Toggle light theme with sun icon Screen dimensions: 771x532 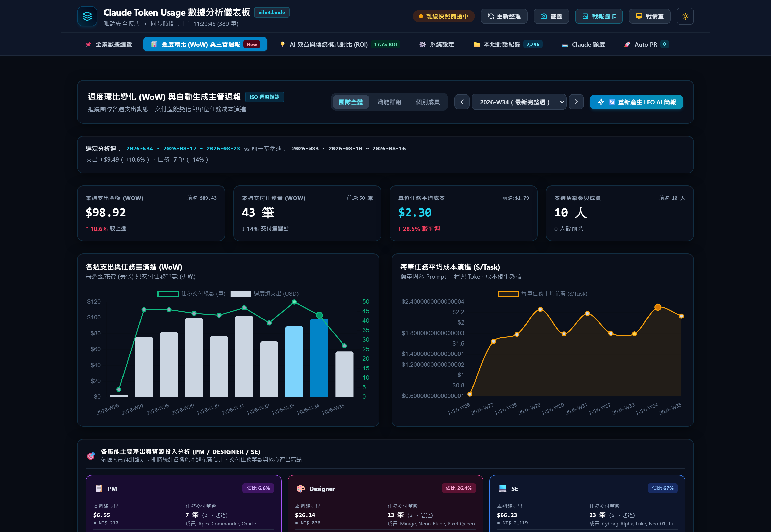tap(685, 16)
